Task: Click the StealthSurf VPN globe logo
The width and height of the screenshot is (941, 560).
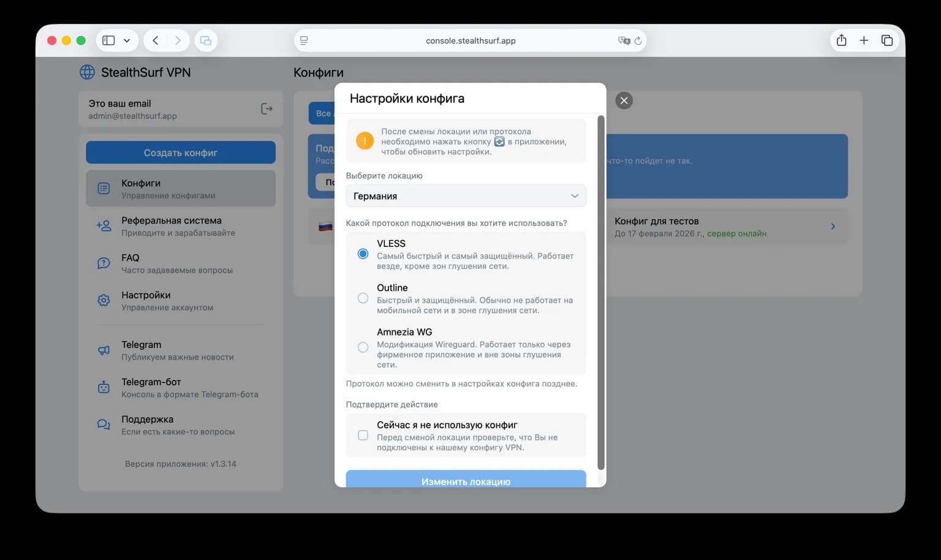Action: (x=88, y=72)
